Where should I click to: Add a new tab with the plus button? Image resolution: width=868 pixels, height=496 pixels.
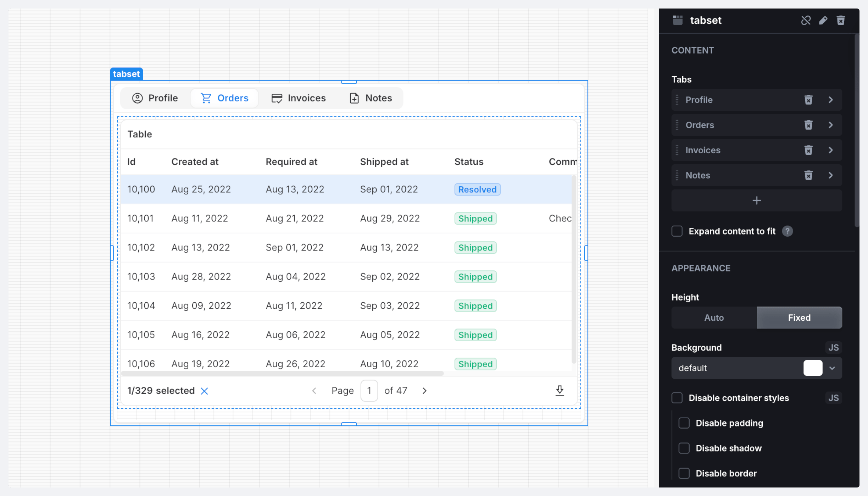pos(756,200)
